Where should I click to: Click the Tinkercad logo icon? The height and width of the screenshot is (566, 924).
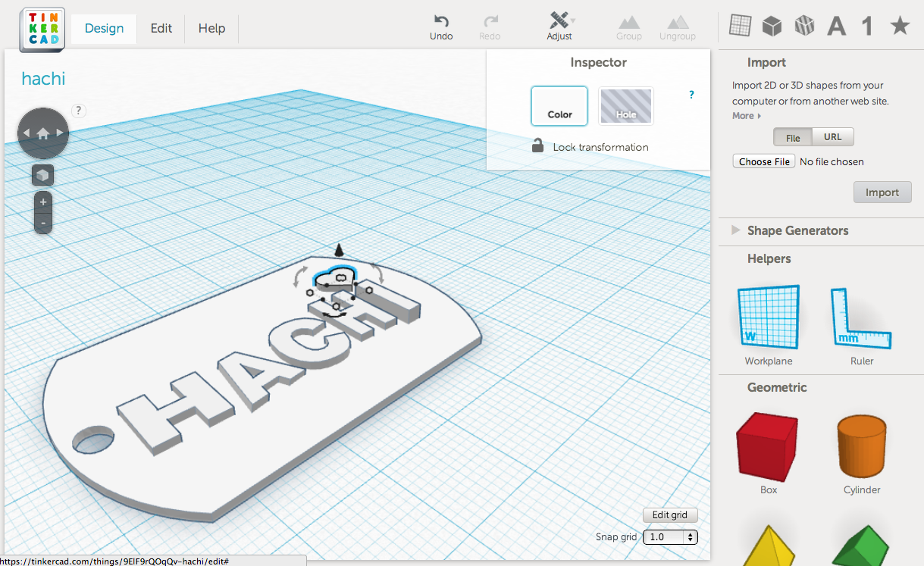point(42,29)
